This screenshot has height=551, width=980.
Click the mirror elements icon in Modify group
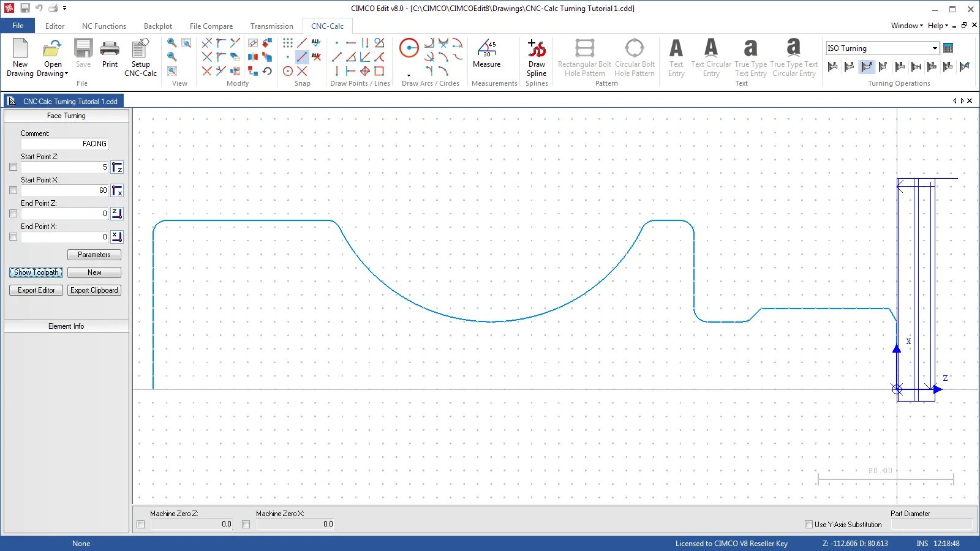(253, 57)
